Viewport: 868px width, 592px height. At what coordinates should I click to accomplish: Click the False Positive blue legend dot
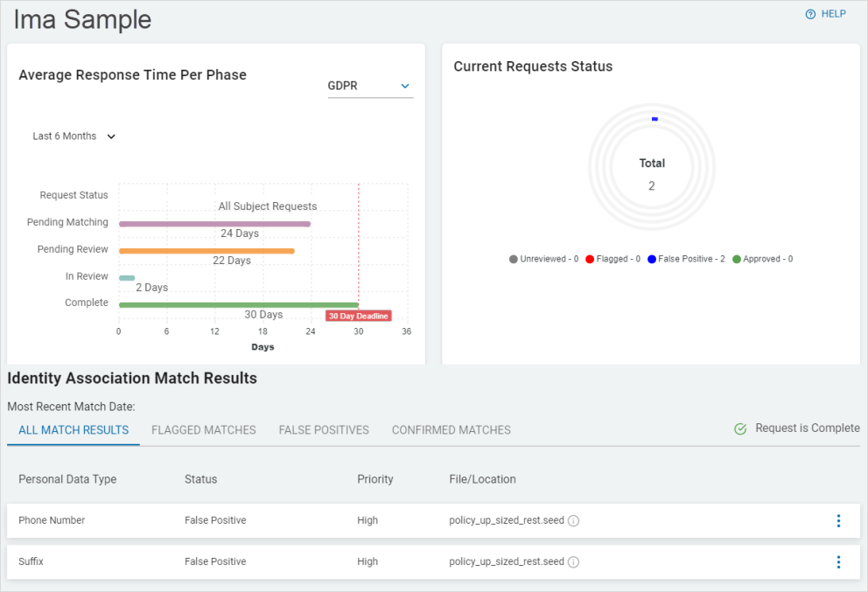652,260
